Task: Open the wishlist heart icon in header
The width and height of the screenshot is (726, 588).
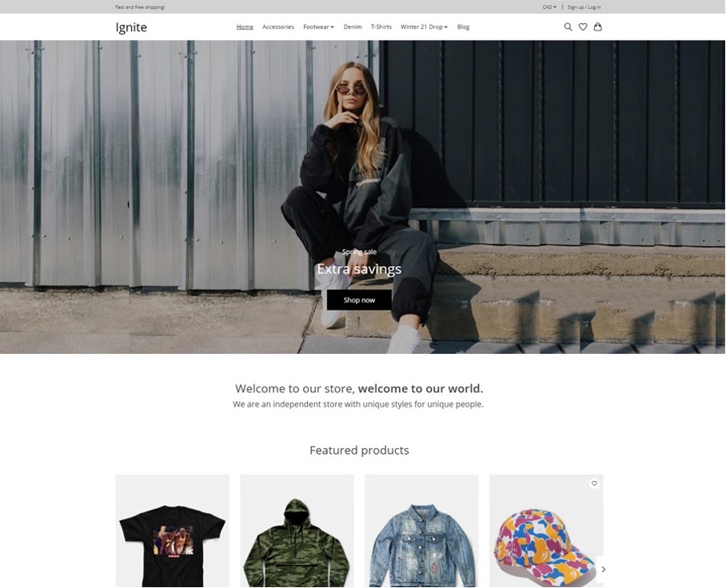Action: pyautogui.click(x=583, y=27)
